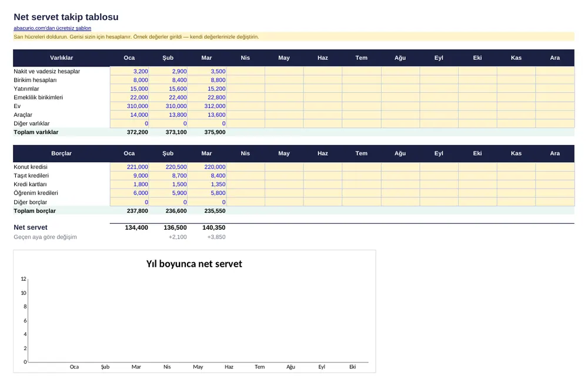Select the Ara column header in Varlıklar table
This screenshot has width=588, height=386.
555,58
